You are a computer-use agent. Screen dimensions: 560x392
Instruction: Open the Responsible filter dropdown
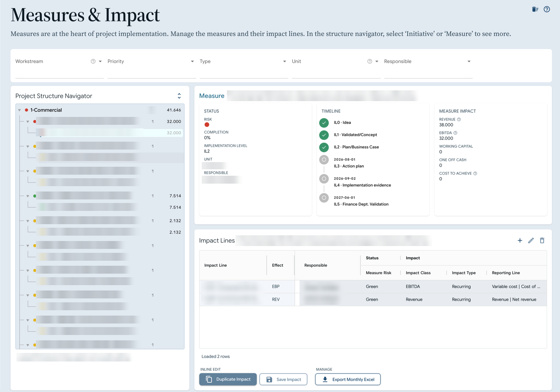click(x=469, y=61)
